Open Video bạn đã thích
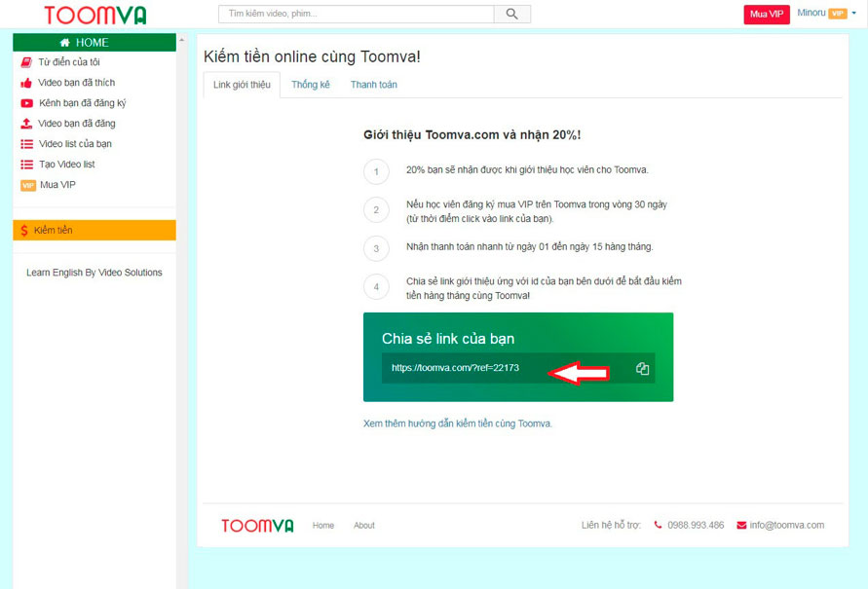This screenshot has height=589, width=868. 76,83
